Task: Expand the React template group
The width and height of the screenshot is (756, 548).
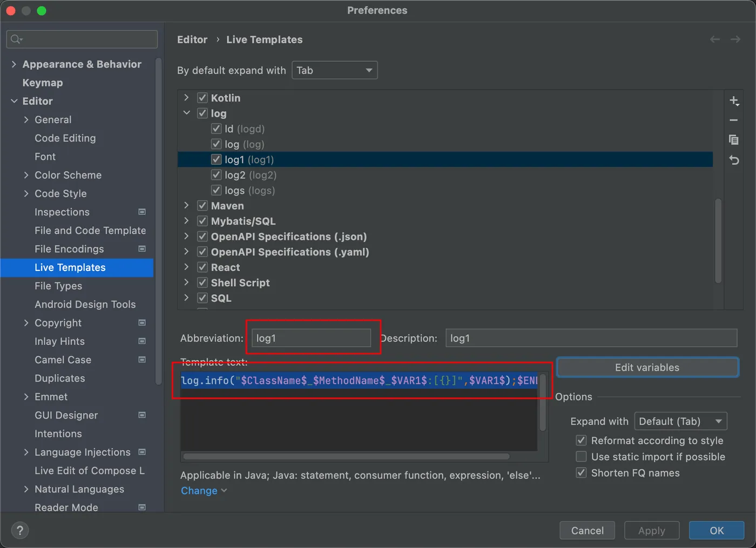Action: 187,267
